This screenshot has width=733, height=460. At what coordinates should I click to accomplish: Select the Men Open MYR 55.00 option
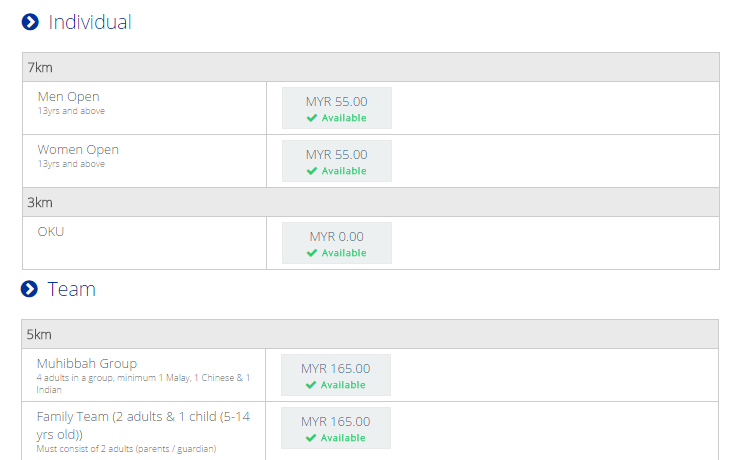[x=337, y=108]
